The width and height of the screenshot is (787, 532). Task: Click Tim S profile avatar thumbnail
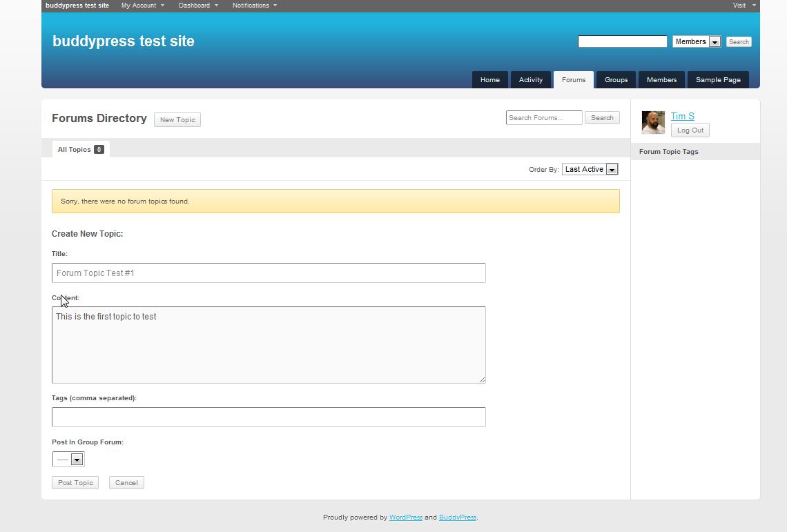point(653,122)
